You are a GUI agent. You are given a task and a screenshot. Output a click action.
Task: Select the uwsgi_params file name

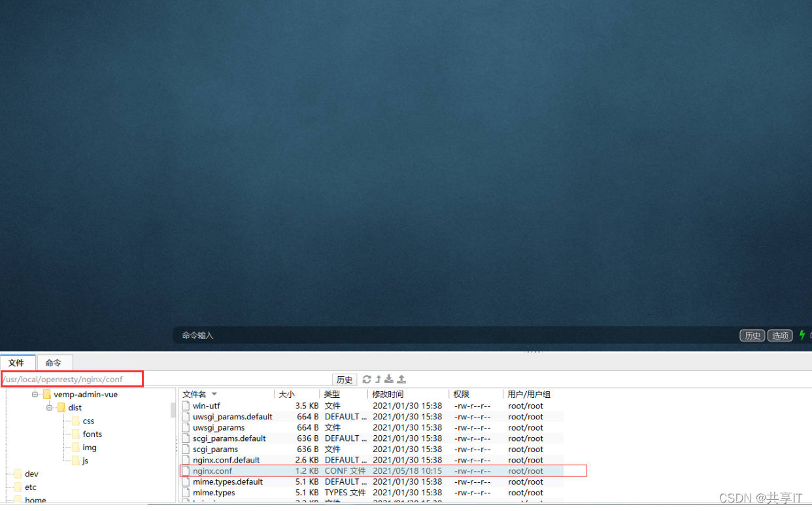pyautogui.click(x=219, y=428)
